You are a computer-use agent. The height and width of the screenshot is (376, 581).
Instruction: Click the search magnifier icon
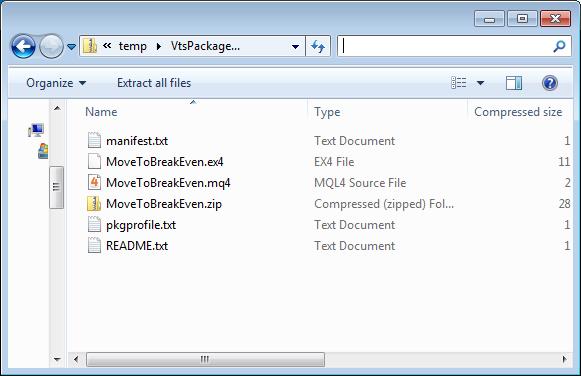(559, 46)
